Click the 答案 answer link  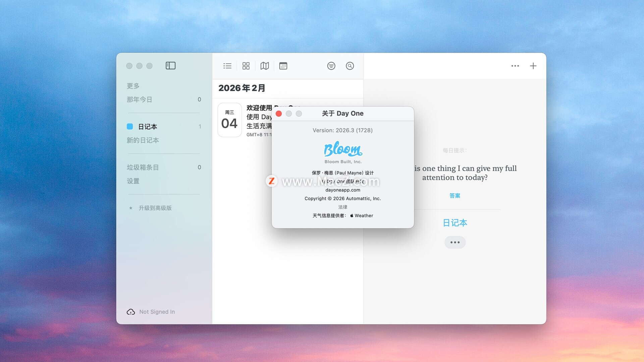pos(455,196)
